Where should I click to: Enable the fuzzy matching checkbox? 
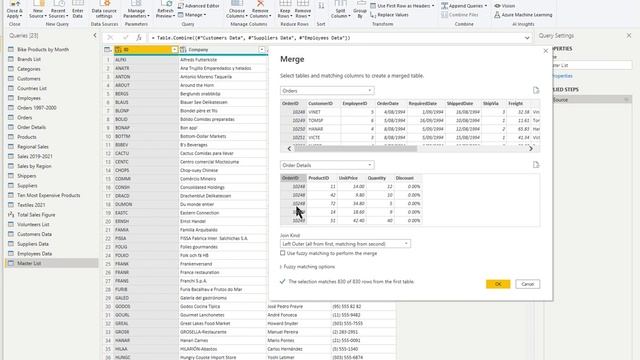pos(282,253)
